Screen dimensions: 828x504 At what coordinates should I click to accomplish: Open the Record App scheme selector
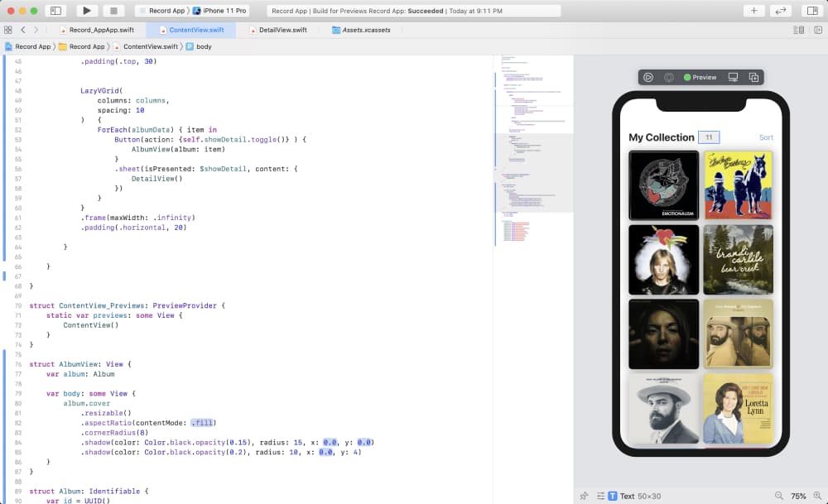(x=162, y=11)
